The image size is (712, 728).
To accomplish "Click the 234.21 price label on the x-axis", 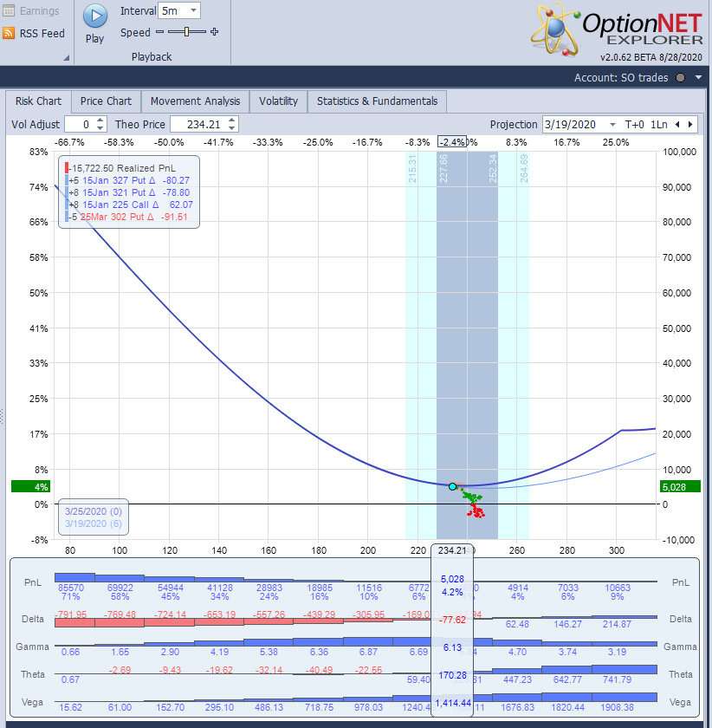I will click(452, 550).
